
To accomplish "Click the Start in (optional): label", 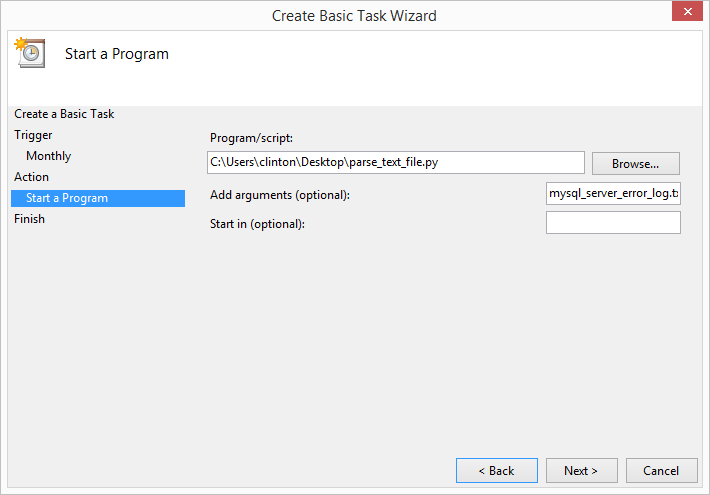I will (x=257, y=224).
